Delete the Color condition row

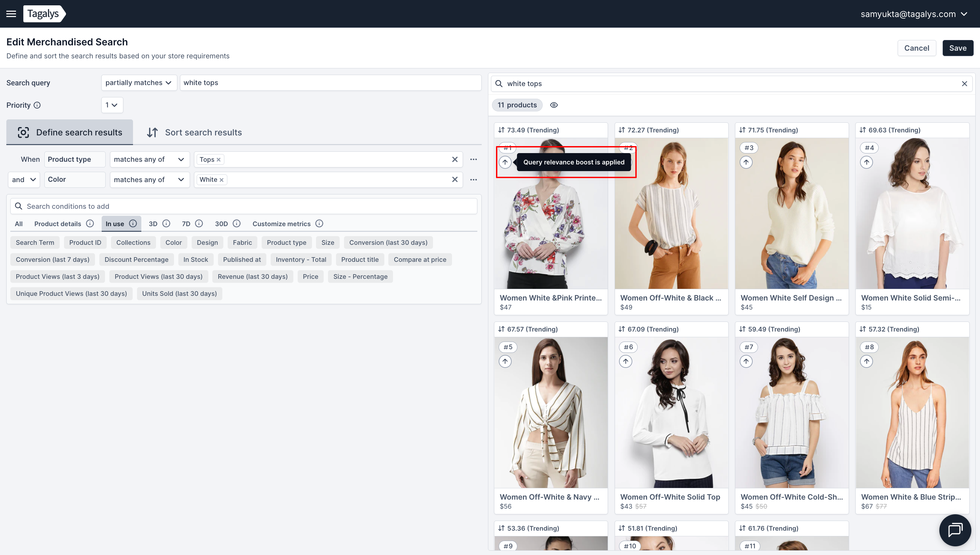pyautogui.click(x=454, y=179)
